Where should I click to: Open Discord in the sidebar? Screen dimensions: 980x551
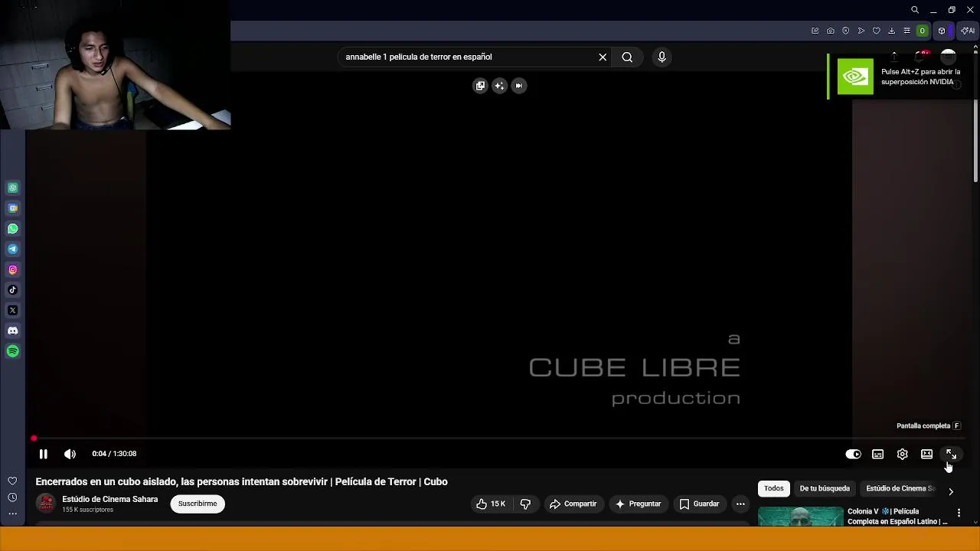coord(13,331)
